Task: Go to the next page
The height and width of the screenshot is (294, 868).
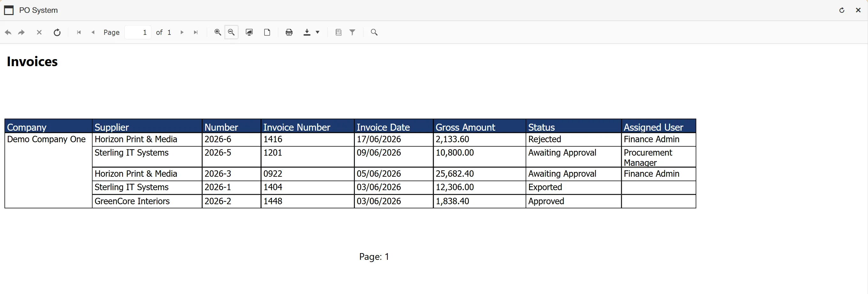Action: [x=182, y=32]
